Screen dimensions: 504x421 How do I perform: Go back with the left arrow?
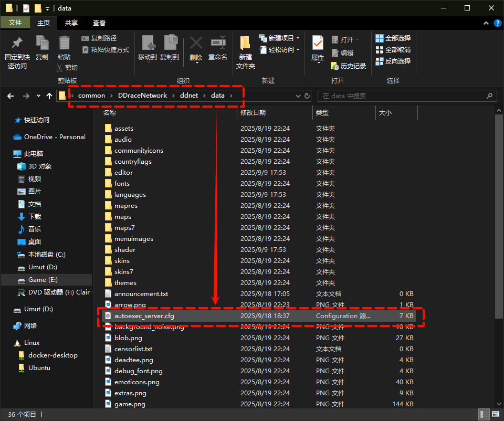point(10,96)
